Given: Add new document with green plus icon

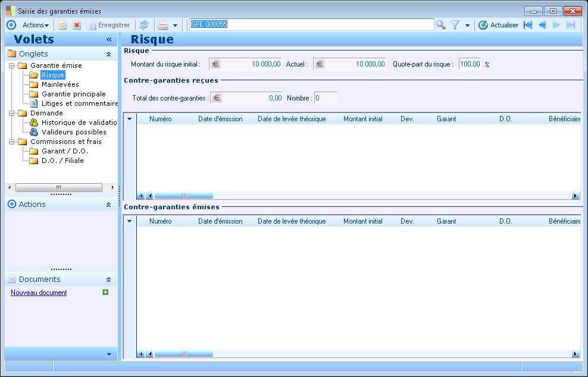Looking at the screenshot, I should coord(105,293).
